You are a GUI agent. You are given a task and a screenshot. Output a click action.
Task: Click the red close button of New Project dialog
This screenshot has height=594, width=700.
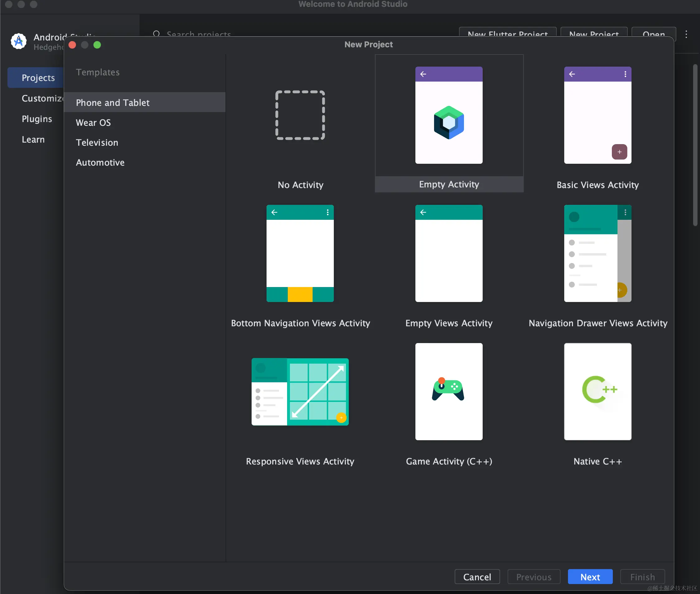(72, 45)
